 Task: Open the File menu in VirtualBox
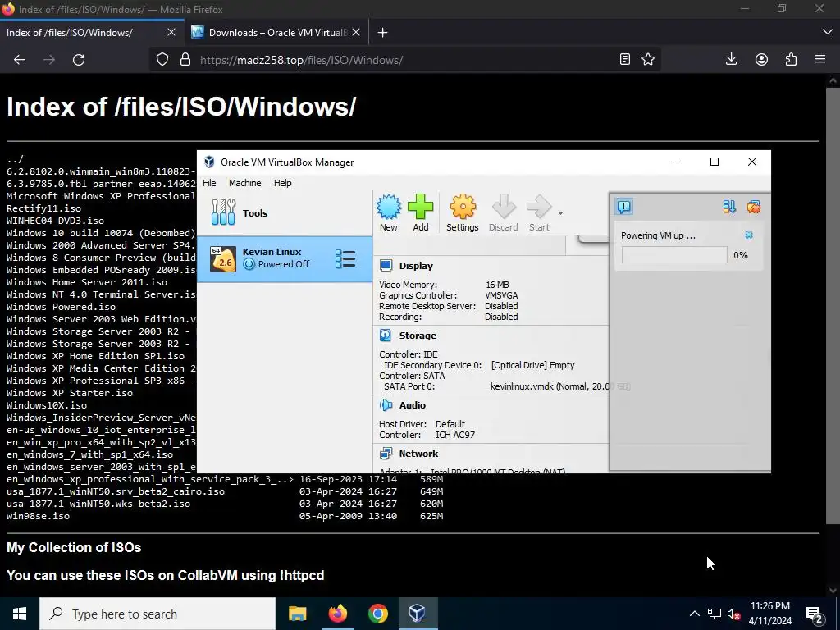pyautogui.click(x=209, y=183)
